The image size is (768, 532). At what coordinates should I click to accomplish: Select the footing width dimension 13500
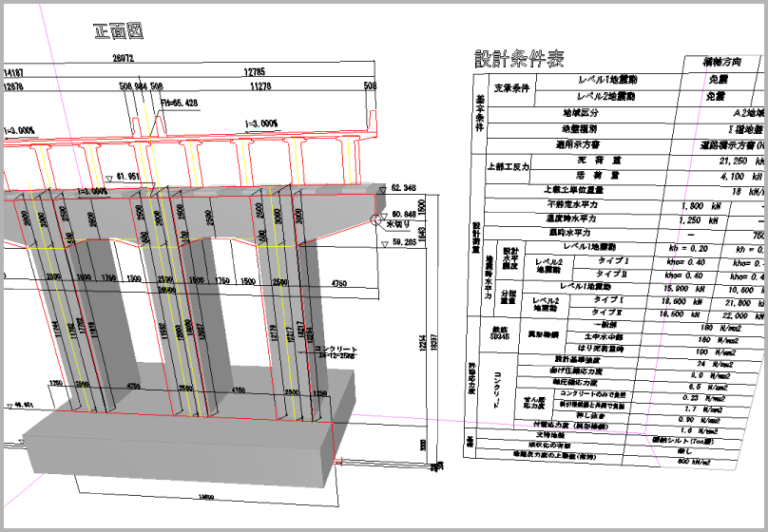(205, 498)
